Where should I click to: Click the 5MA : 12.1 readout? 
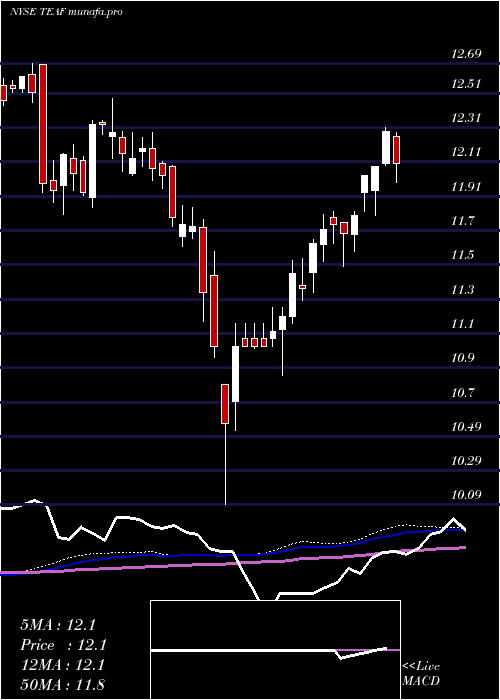click(58, 625)
